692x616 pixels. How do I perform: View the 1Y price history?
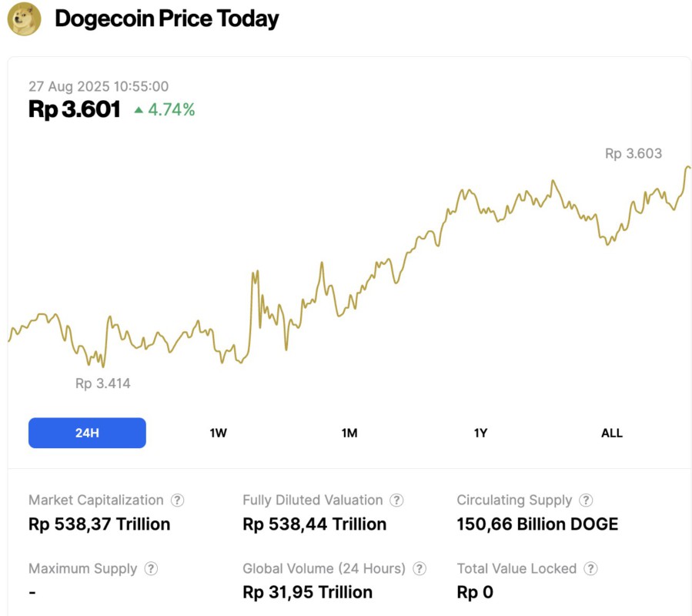pyautogui.click(x=480, y=433)
